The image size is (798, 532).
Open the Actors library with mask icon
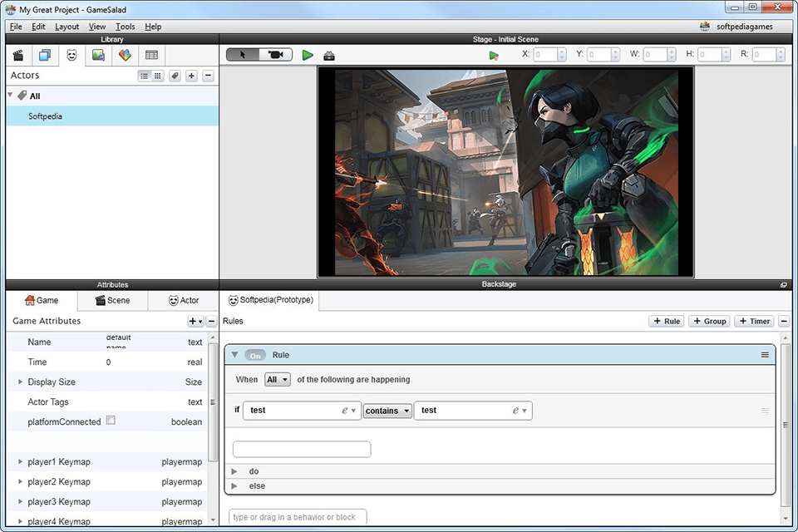[72, 55]
